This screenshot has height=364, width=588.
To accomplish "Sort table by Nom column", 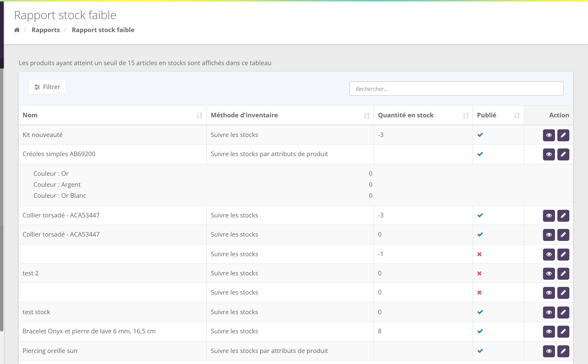I will 199,115.
